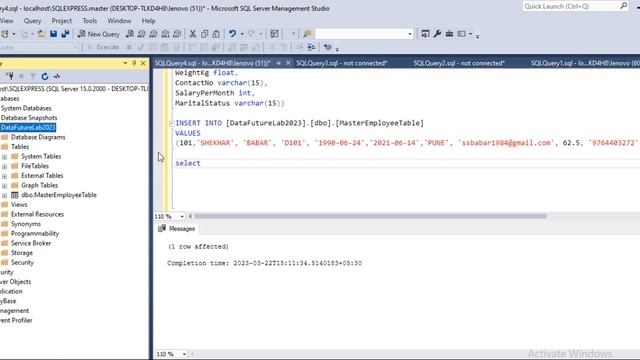This screenshot has width=640, height=360.
Task: Close the SQLQuery4.sql tab
Action: click(x=288, y=63)
